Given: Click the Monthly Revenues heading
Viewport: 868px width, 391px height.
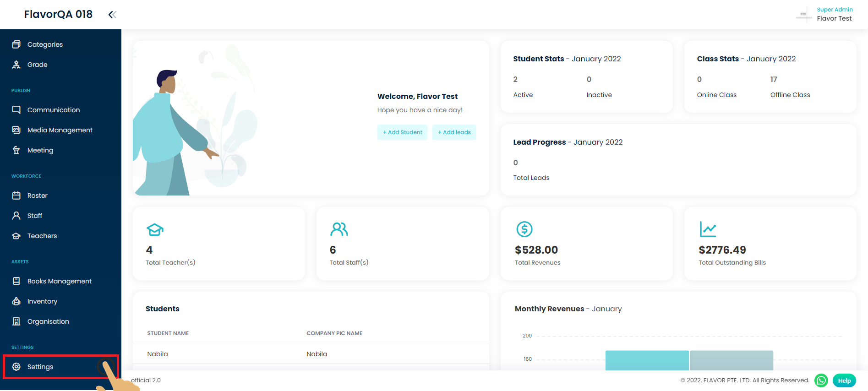Looking at the screenshot, I should click(x=568, y=309).
